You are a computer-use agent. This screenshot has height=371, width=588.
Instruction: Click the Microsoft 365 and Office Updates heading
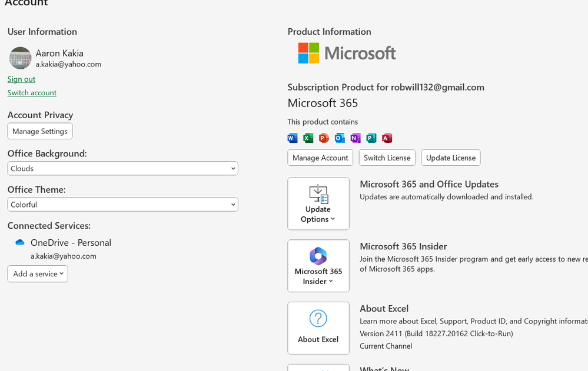[x=429, y=184]
